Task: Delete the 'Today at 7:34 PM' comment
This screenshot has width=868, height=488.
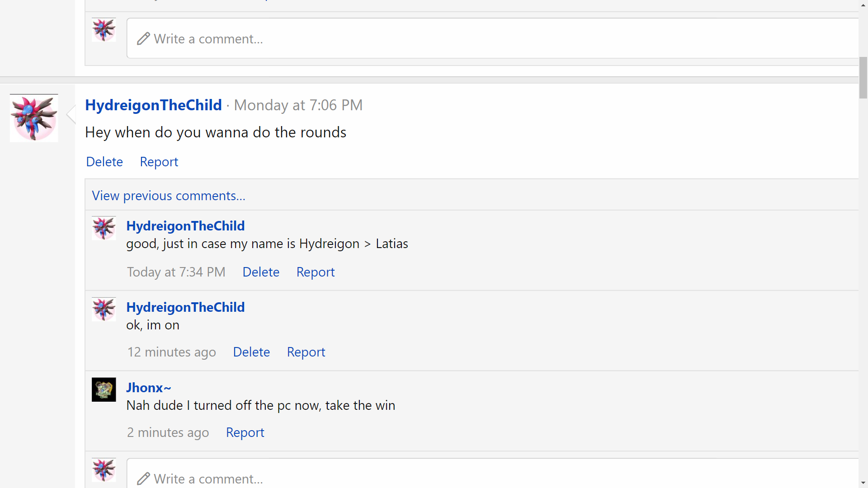Action: click(x=261, y=272)
